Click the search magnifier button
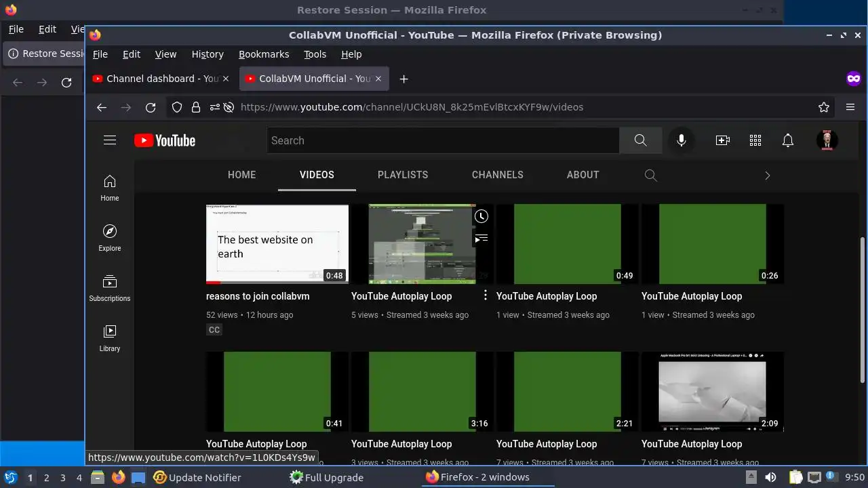This screenshot has height=488, width=868. 640,140
